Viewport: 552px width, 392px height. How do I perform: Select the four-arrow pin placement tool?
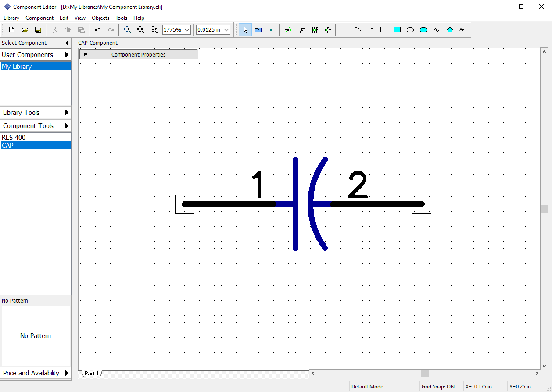327,30
